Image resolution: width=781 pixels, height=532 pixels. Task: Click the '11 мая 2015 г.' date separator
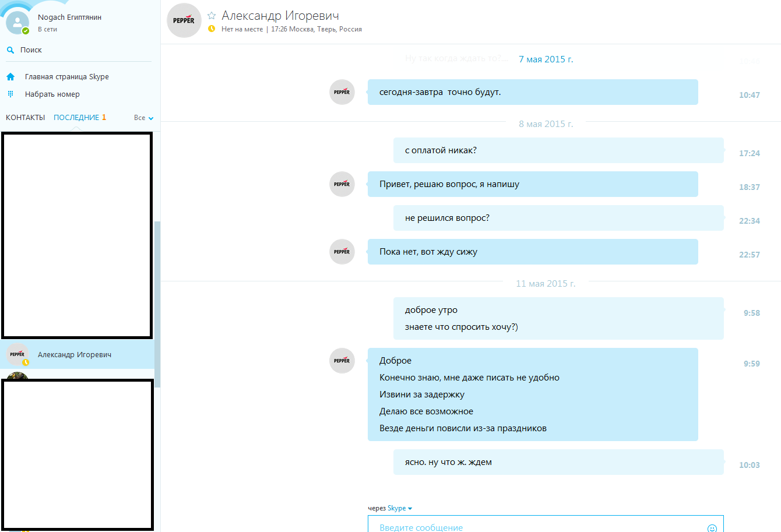coord(546,284)
